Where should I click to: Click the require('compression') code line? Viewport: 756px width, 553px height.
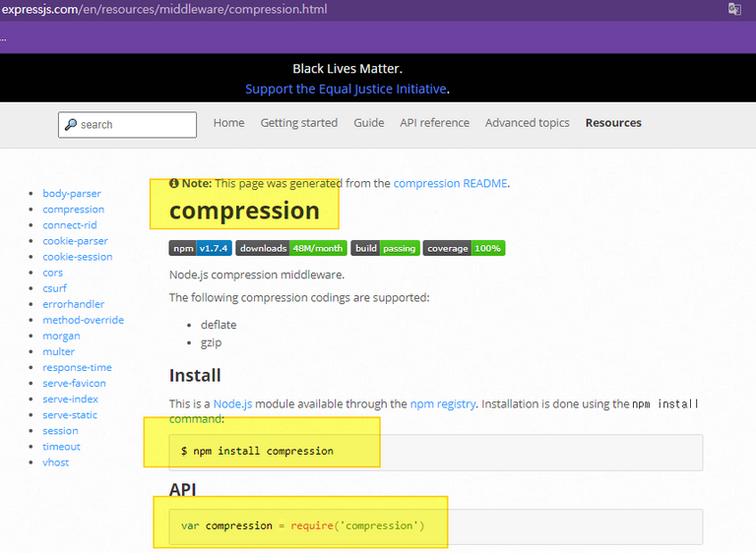click(x=303, y=526)
